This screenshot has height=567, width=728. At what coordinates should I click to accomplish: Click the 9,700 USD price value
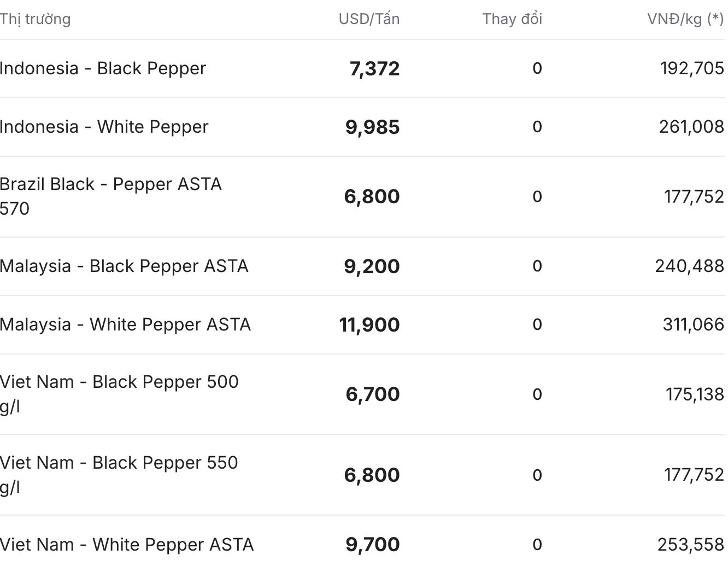coord(373,545)
